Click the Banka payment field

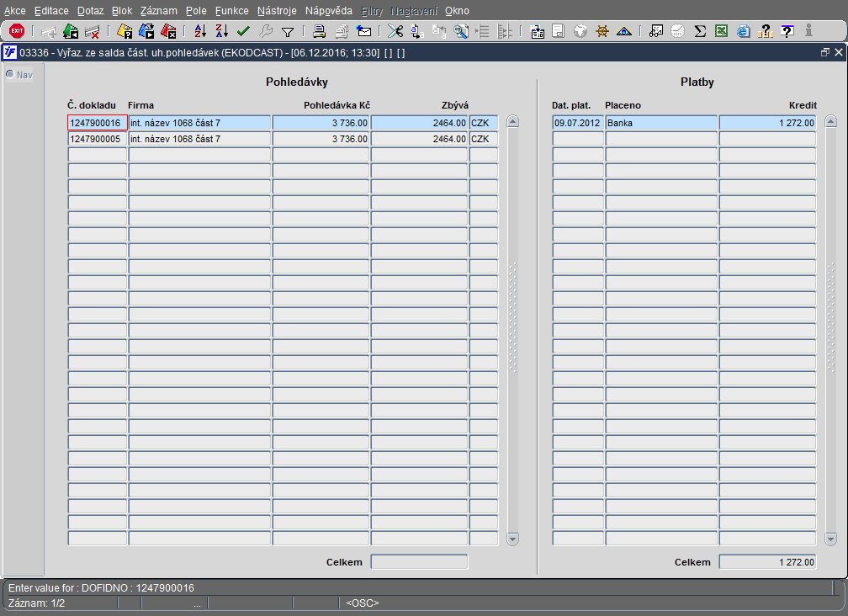661,123
